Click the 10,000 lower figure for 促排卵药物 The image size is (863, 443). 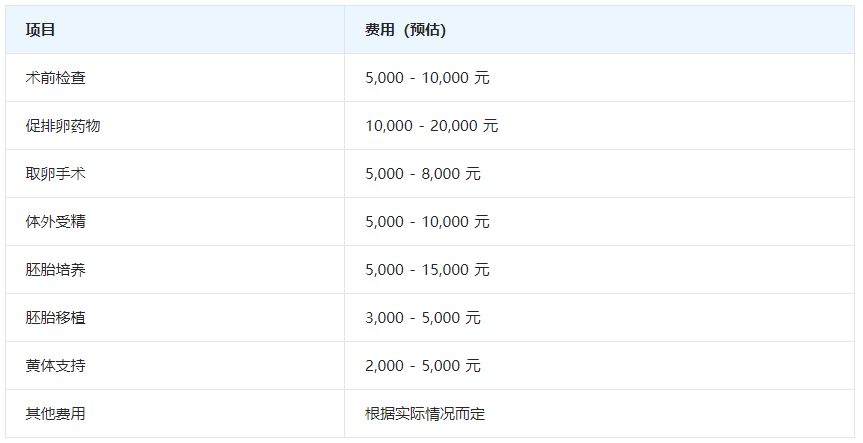pyautogui.click(x=388, y=126)
